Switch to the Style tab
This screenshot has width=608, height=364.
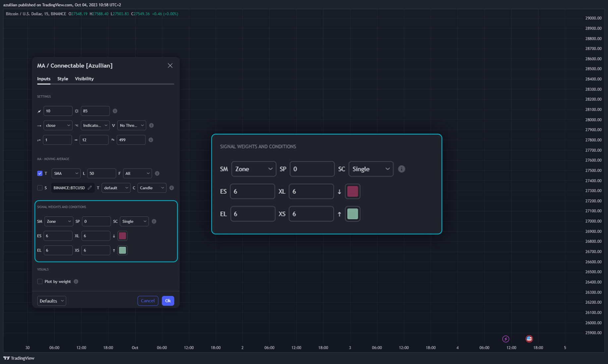click(63, 79)
